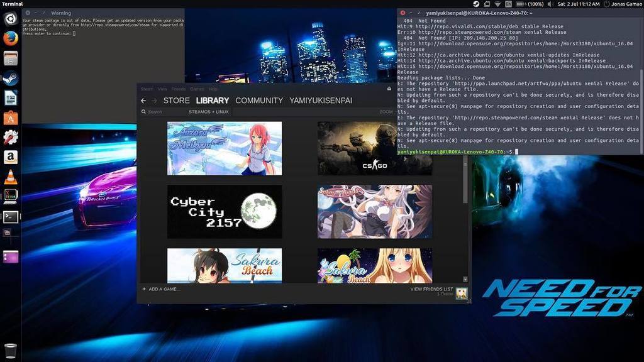
Task: Open the Steam menu in Steam window
Action: [147, 89]
